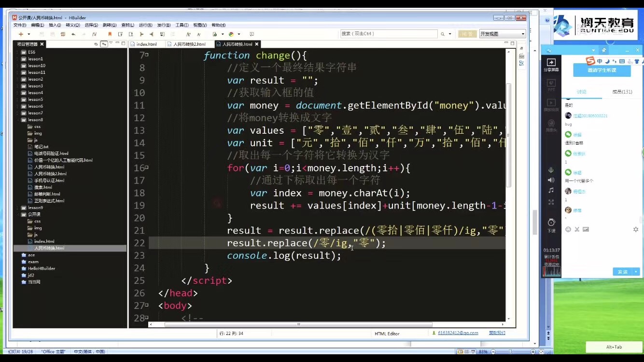Open the dropdown arrow beside 发送 button

(x=636, y=272)
